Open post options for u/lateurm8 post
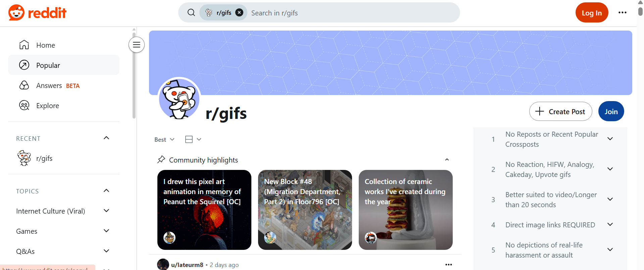 pos(449,265)
